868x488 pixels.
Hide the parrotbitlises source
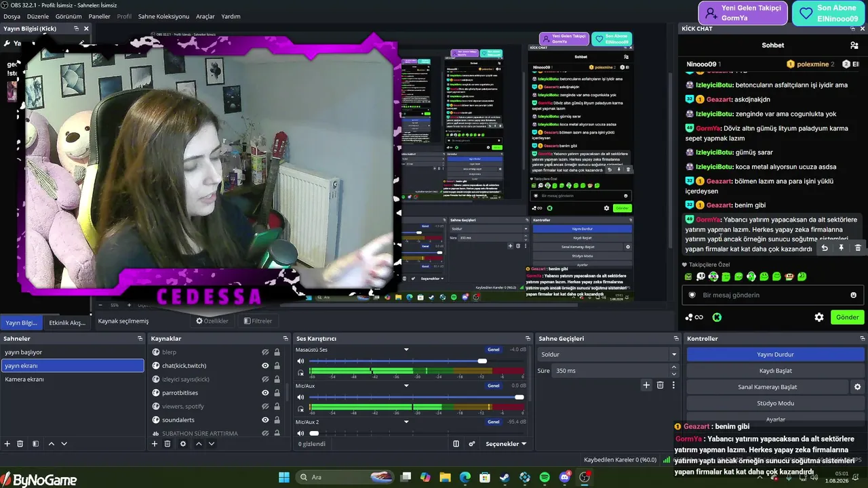(x=265, y=393)
